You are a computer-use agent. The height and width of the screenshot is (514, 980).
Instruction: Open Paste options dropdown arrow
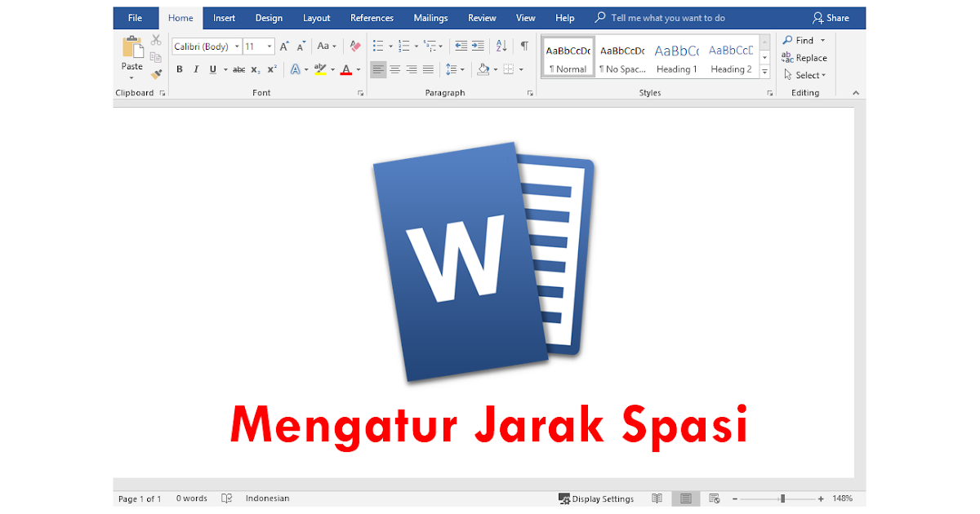coord(132,78)
